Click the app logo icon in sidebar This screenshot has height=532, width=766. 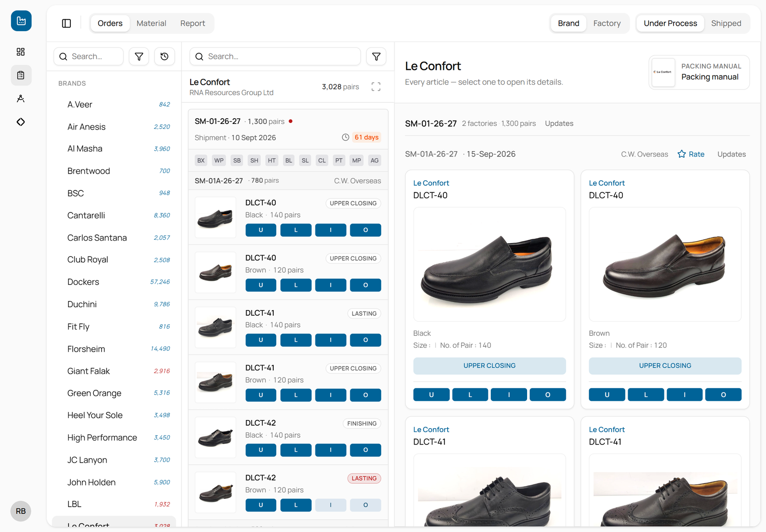[x=21, y=21]
